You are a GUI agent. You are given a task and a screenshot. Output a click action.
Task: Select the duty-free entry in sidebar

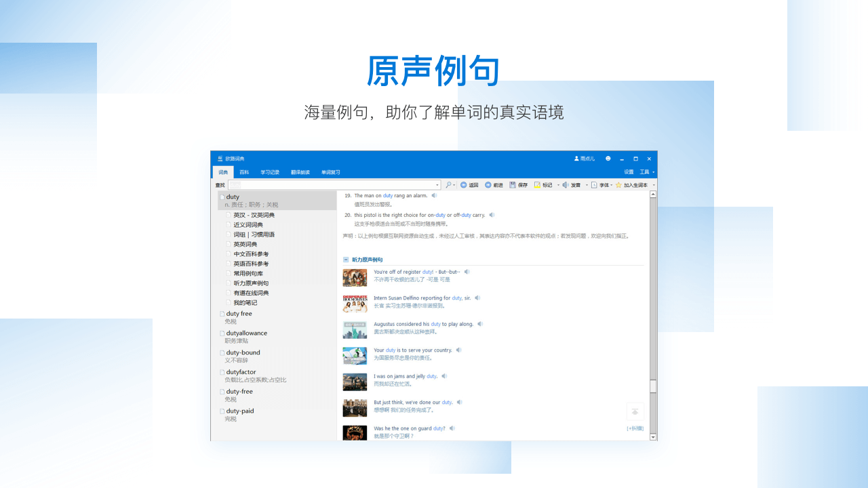coord(239,391)
